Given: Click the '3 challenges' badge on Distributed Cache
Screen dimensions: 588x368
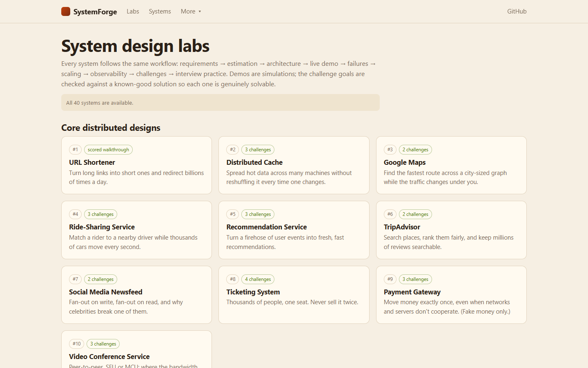Looking at the screenshot, I should tap(258, 150).
